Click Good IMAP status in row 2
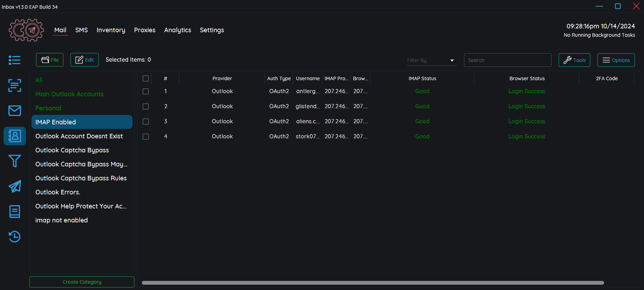Screen dimensions: 644x290 422,106
